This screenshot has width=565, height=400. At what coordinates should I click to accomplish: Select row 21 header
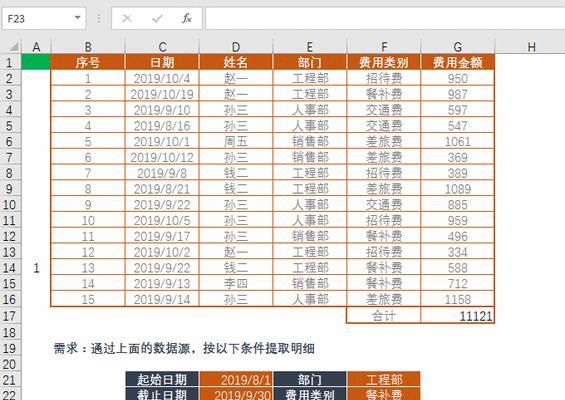pyautogui.click(x=10, y=380)
